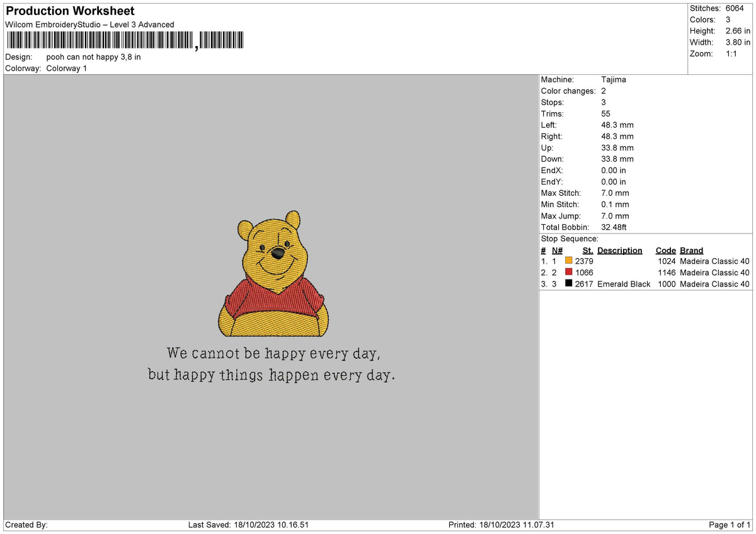Viewport: 756px width, 534px height.
Task: Click thread code 1146
Action: point(667,273)
